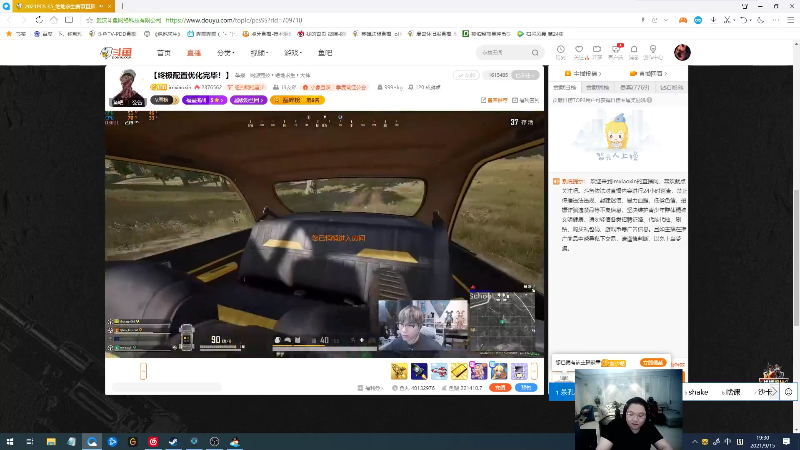Open a new browser tab
Screen dimensions: 800x450
(122, 6)
